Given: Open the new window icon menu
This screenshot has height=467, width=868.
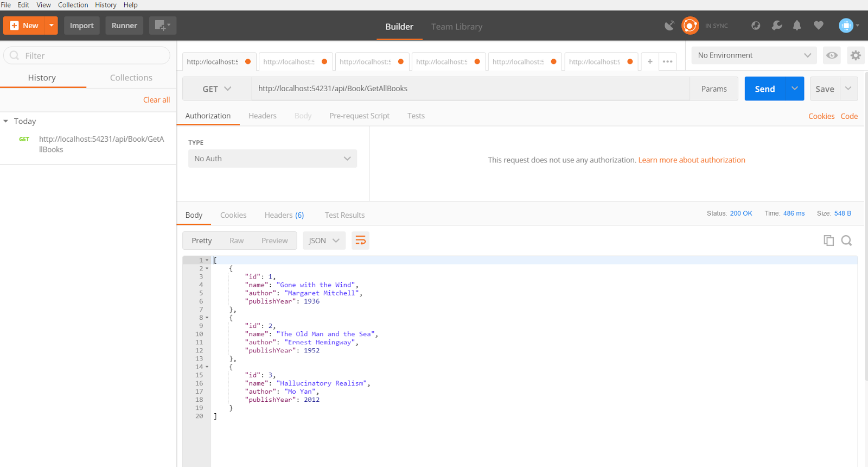Looking at the screenshot, I should click(163, 26).
